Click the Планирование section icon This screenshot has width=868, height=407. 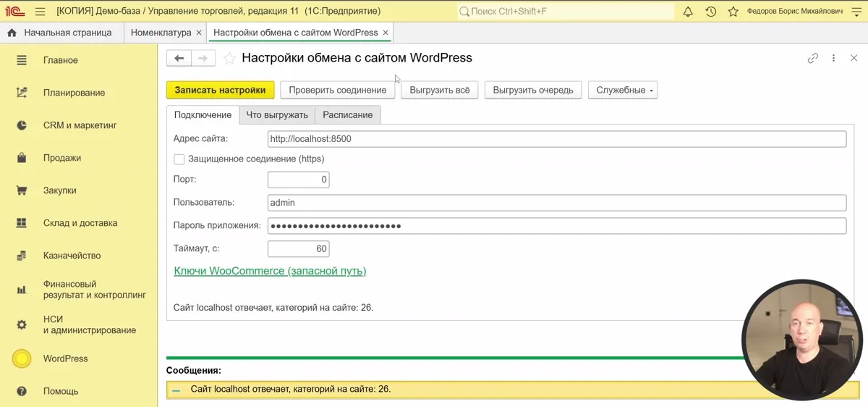pos(22,93)
